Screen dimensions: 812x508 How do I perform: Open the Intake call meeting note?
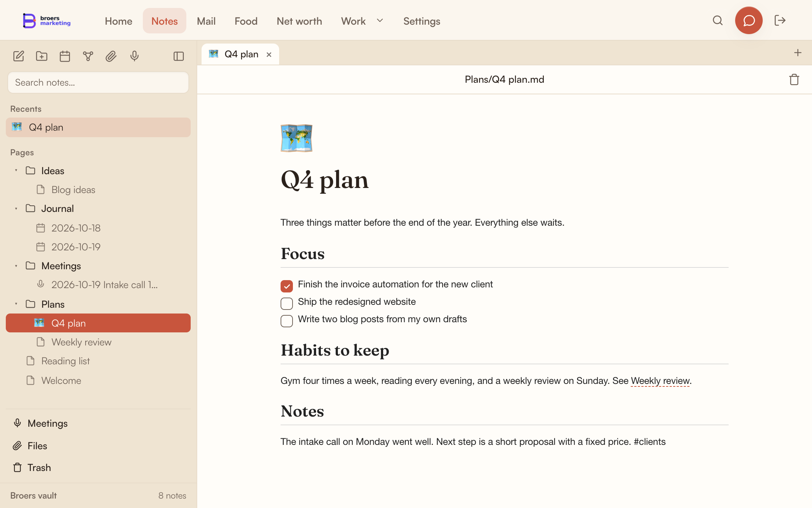tap(98, 285)
